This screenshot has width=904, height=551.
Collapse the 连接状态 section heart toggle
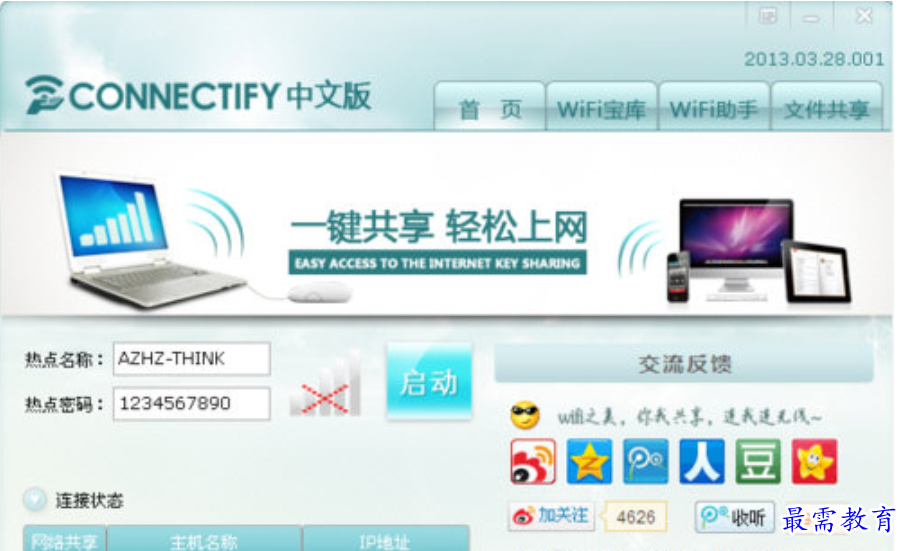coord(35,499)
